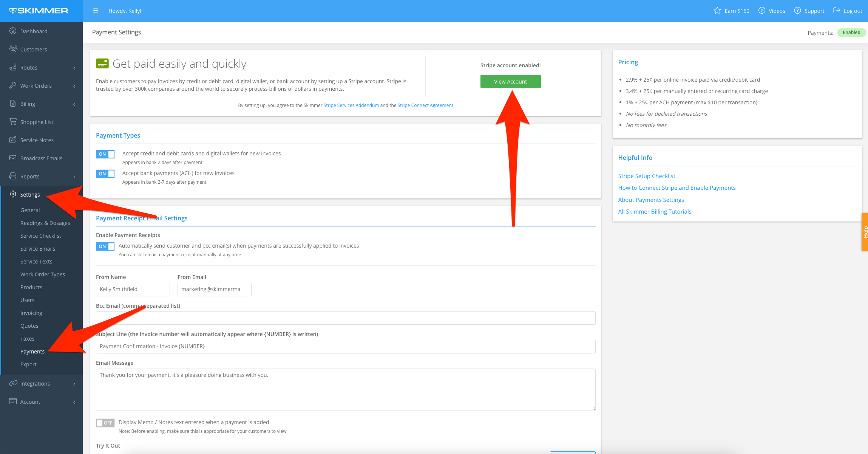Open Taxes settings
This screenshot has height=454, width=868.
click(27, 339)
